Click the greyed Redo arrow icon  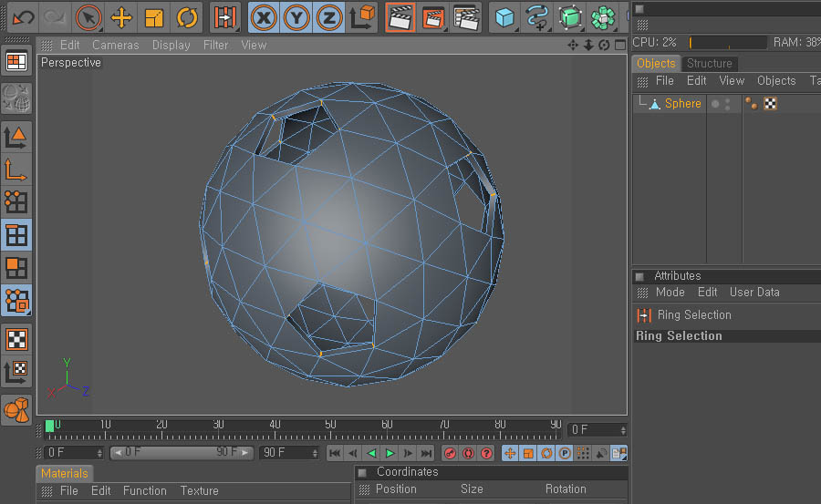pos(54,18)
